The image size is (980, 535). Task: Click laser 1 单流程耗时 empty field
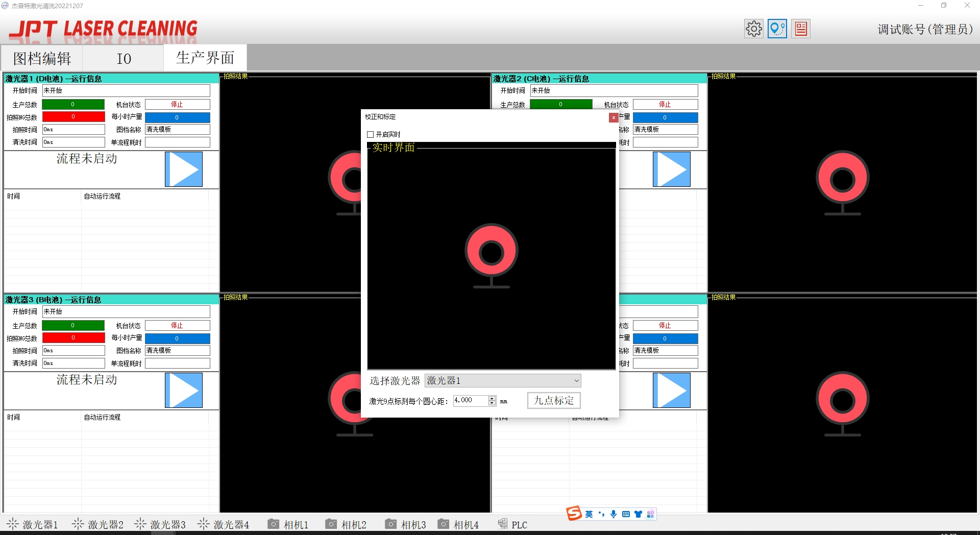click(177, 142)
